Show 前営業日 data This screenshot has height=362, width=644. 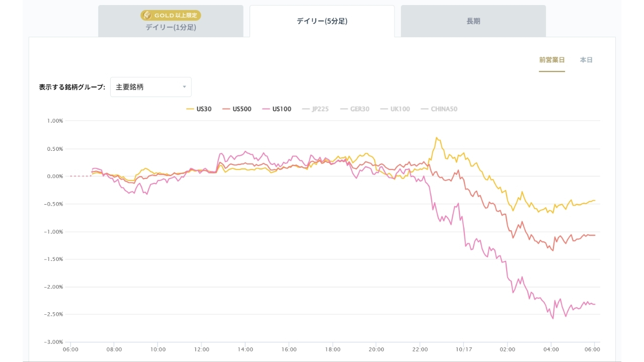pyautogui.click(x=552, y=60)
